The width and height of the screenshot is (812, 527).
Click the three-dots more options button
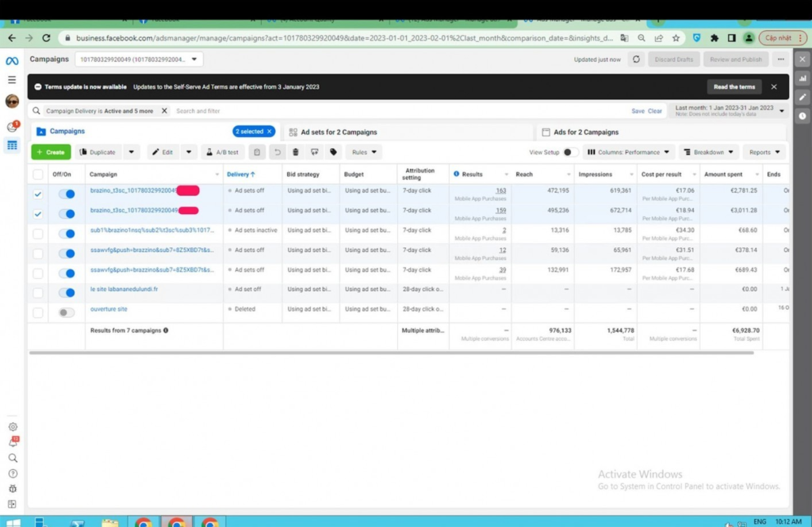tap(780, 59)
